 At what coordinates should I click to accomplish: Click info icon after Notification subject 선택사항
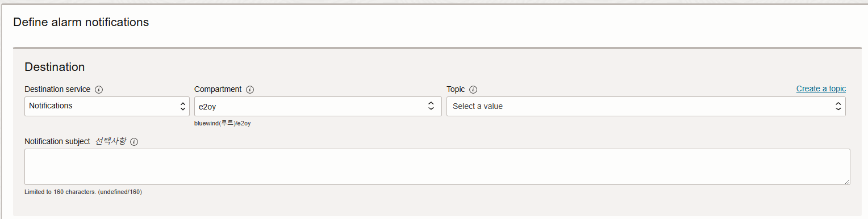click(x=135, y=142)
